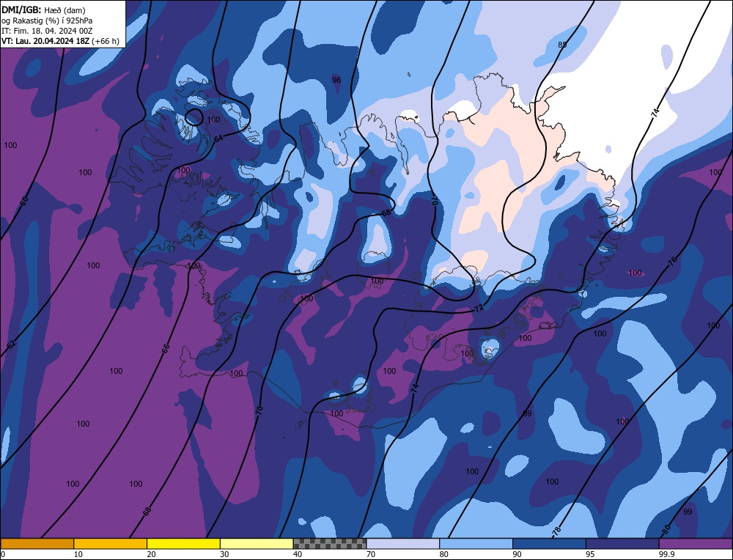The width and height of the screenshot is (733, 560).
Task: Click the '64' contour label
Action: click(x=218, y=139)
